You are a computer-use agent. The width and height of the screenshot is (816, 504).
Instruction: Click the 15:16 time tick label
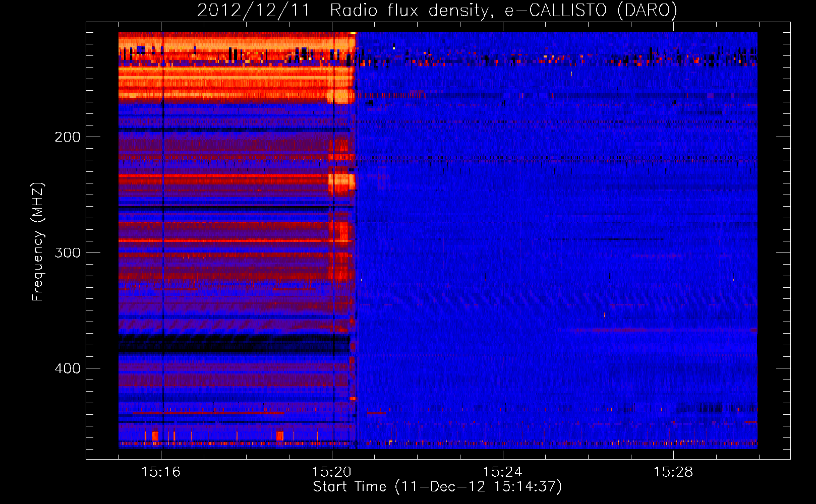pyautogui.click(x=161, y=472)
